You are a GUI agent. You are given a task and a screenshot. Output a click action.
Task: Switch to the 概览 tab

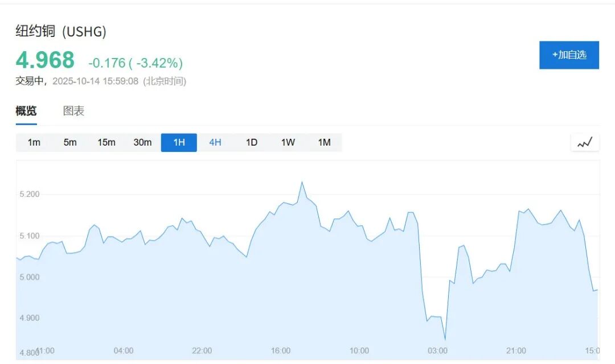point(26,111)
